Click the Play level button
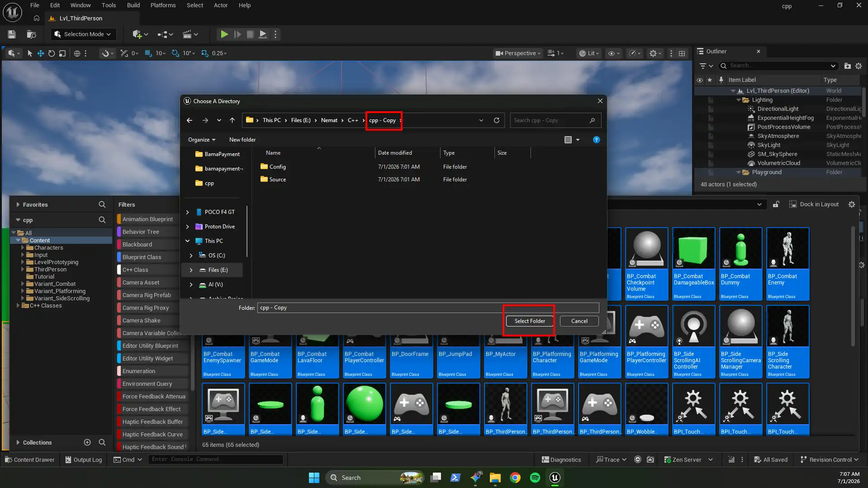 [x=224, y=34]
